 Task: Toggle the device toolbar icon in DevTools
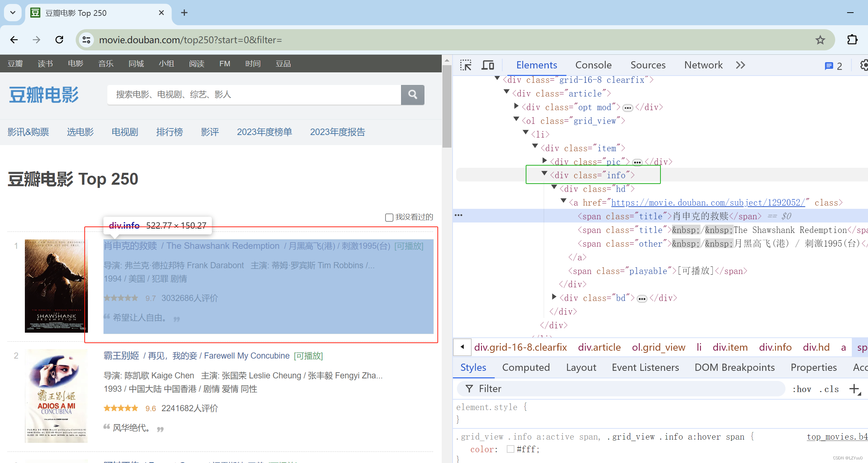click(488, 65)
